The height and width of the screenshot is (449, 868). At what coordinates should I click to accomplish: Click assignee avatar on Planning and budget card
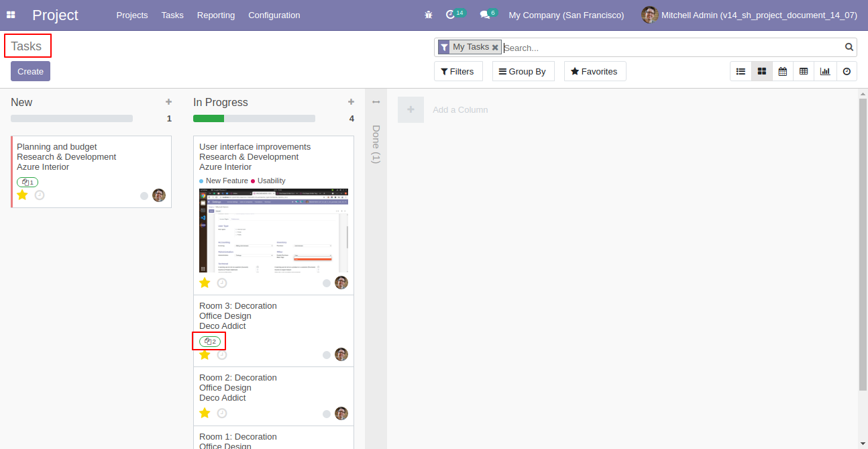(x=159, y=195)
